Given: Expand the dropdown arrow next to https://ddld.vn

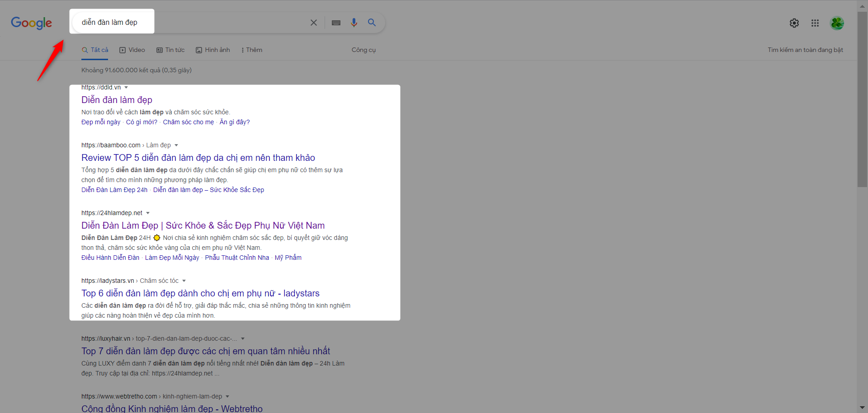Looking at the screenshot, I should click(x=126, y=88).
